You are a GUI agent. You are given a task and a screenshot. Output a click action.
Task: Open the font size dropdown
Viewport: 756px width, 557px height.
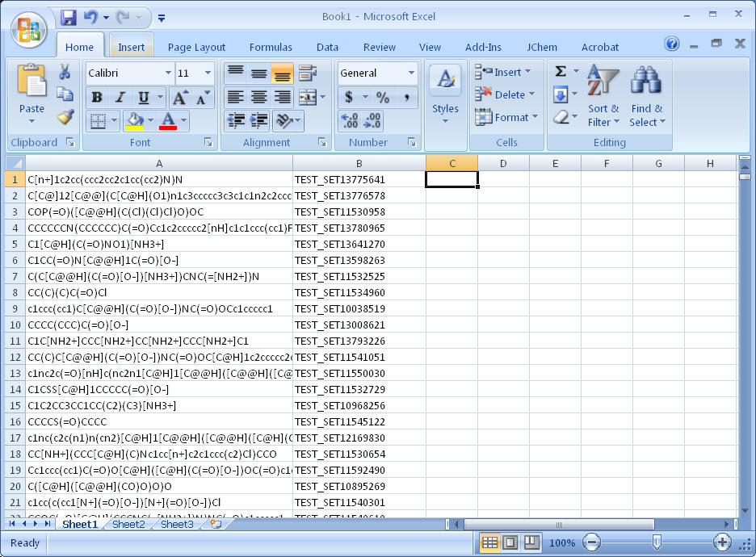(208, 73)
